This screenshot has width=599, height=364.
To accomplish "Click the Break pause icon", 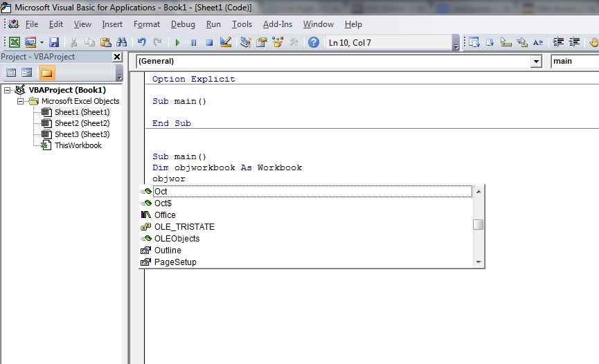I will 193,42.
